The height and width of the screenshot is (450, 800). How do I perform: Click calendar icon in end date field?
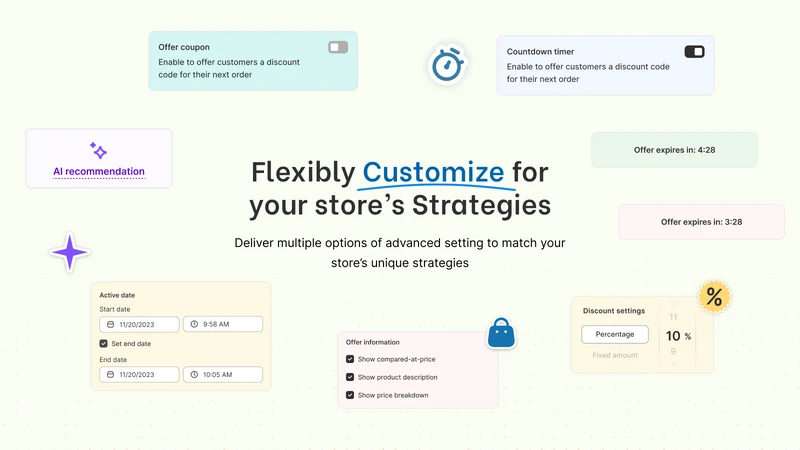(x=110, y=374)
